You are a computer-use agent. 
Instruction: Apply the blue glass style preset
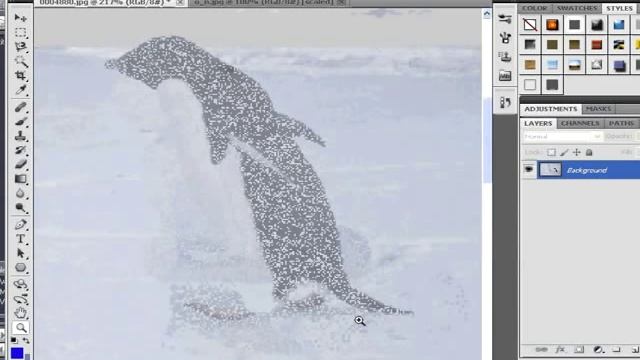click(x=619, y=25)
